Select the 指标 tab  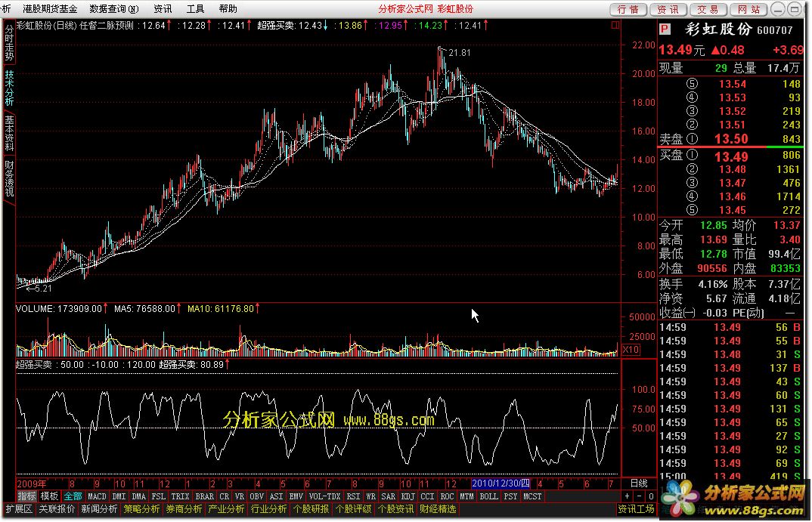point(27,496)
